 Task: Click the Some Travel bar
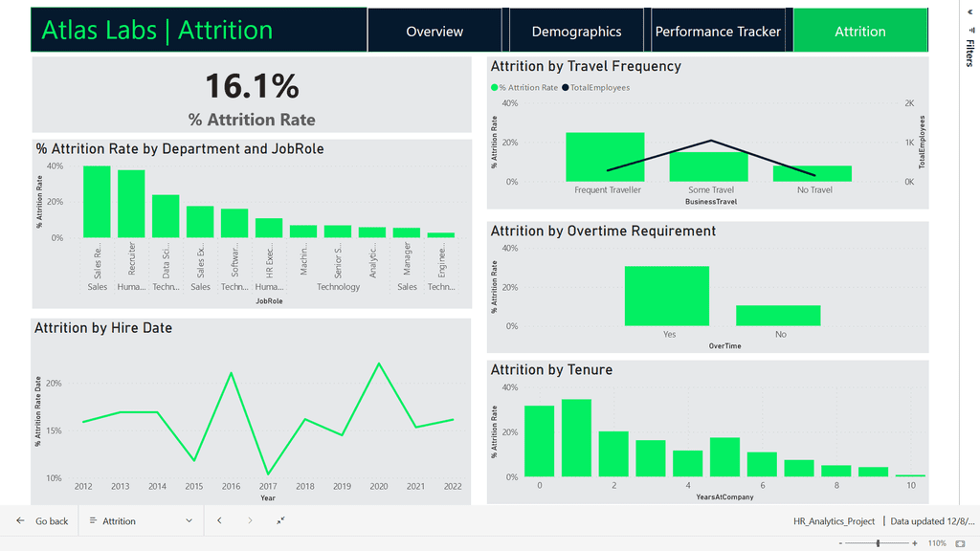click(x=709, y=166)
